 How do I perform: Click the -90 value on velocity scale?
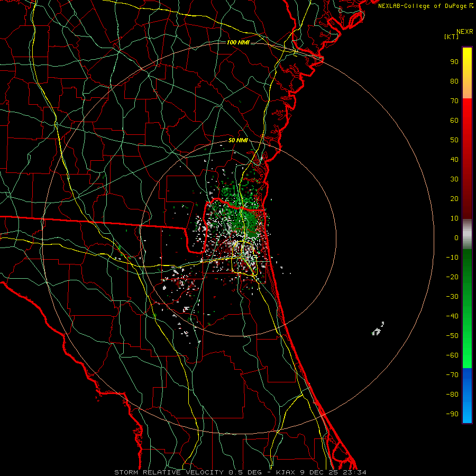[452, 414]
